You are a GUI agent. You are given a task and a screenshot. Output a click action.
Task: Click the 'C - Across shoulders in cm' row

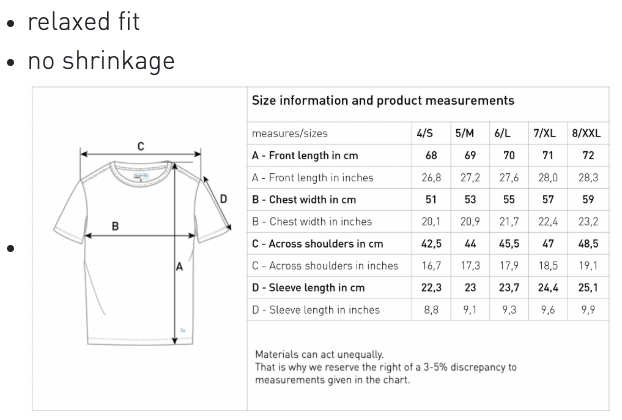pyautogui.click(x=428, y=244)
